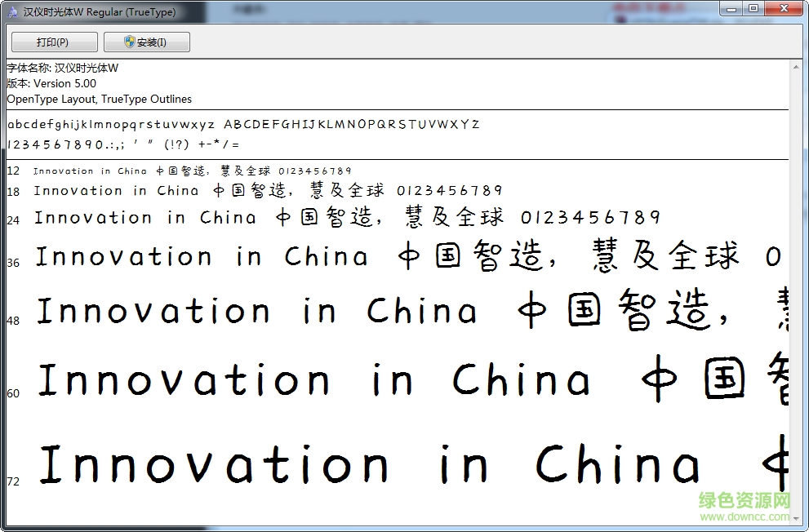
Task: Click the 24-point sample text line
Action: click(347, 218)
